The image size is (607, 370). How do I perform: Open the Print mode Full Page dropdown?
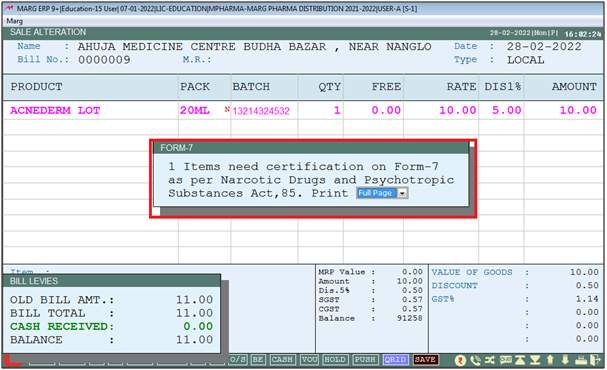(382, 193)
